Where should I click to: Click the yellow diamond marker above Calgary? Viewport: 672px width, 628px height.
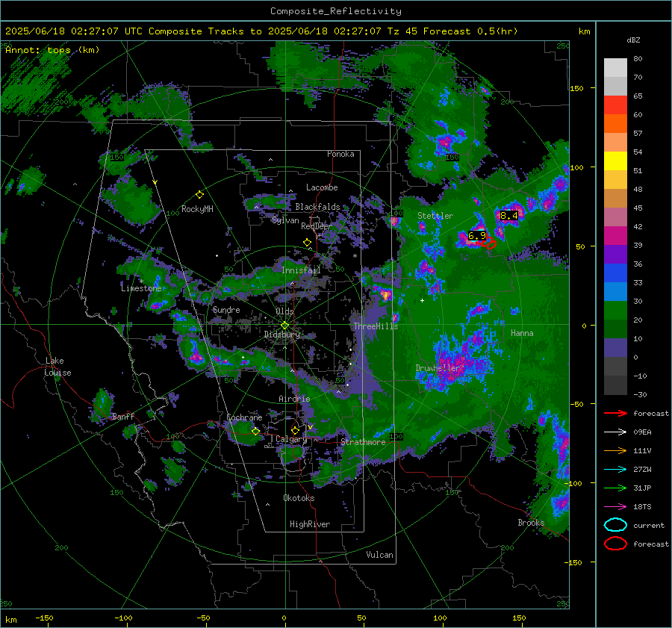pyautogui.click(x=295, y=430)
